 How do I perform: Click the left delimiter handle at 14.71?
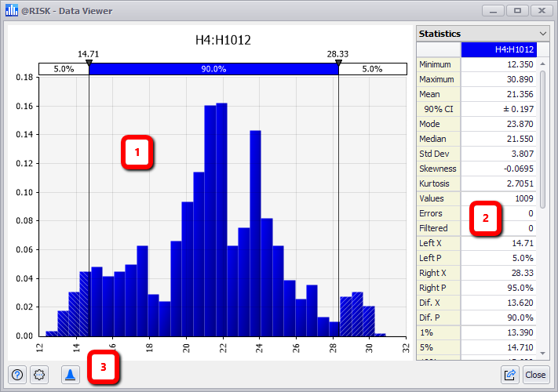tap(89, 61)
